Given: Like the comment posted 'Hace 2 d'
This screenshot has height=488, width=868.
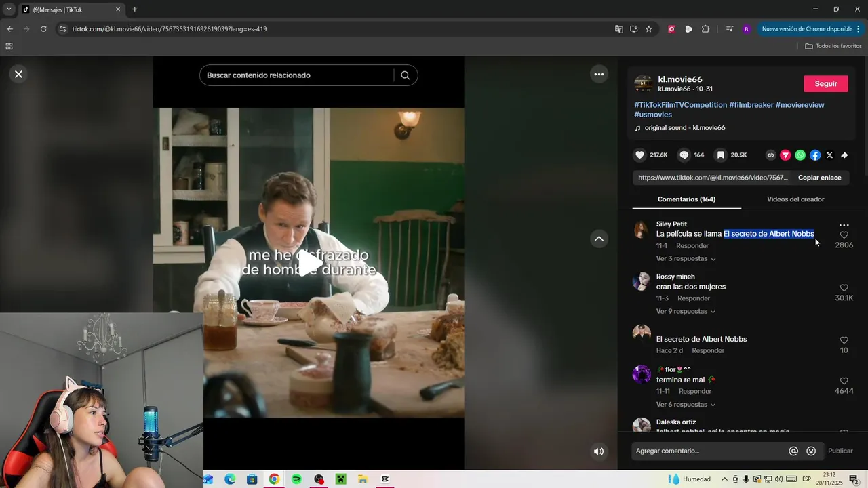Looking at the screenshot, I should click(844, 340).
